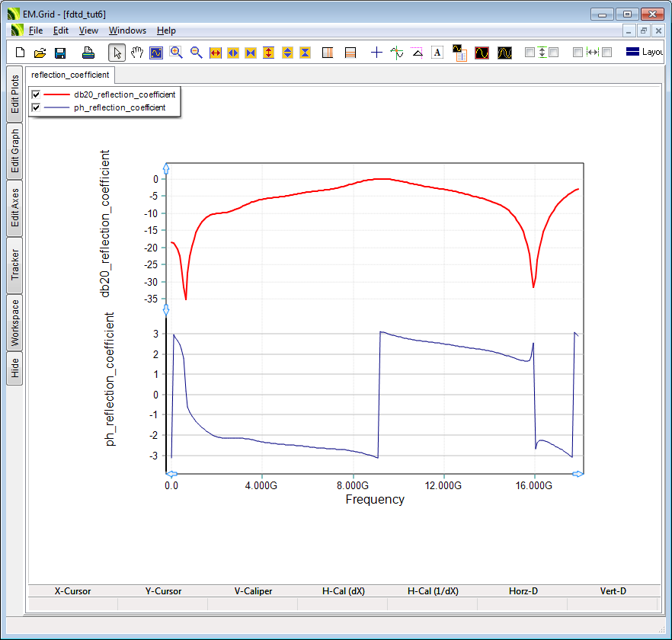Grab the top y-axis range handle

coord(166,168)
